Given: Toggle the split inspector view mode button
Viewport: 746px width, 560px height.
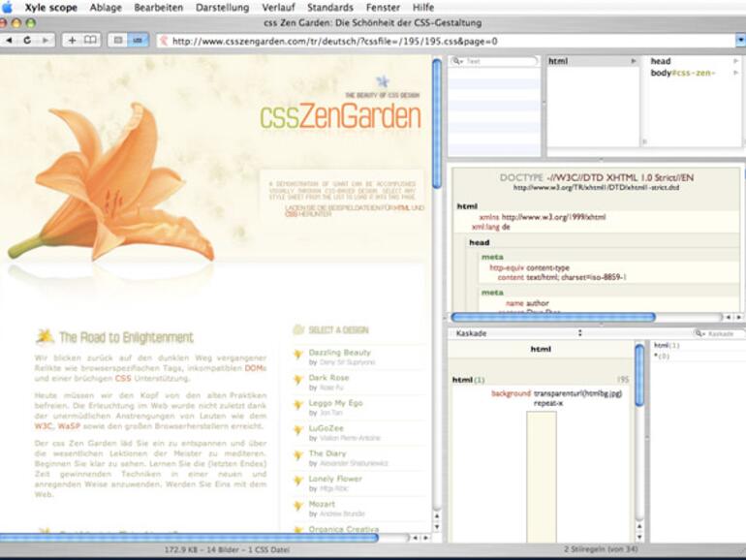Looking at the screenshot, I should pos(139,41).
